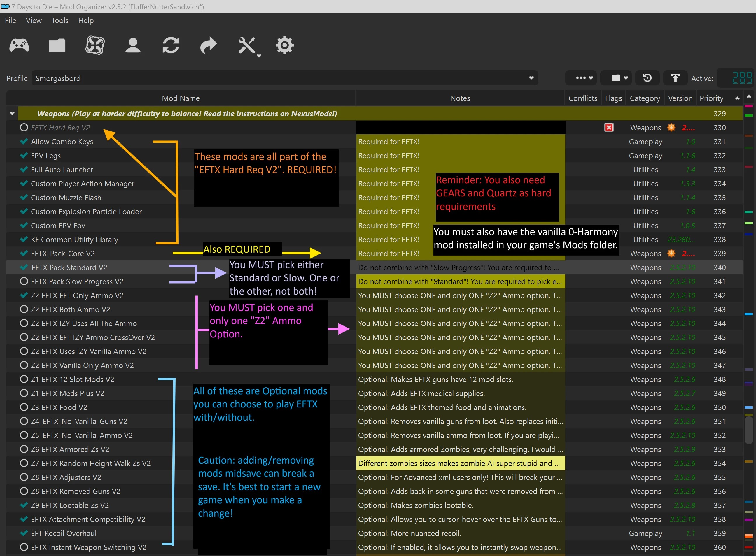Click the red X flag on EFTX Hard Req V2
This screenshot has height=556, width=756.
(609, 128)
